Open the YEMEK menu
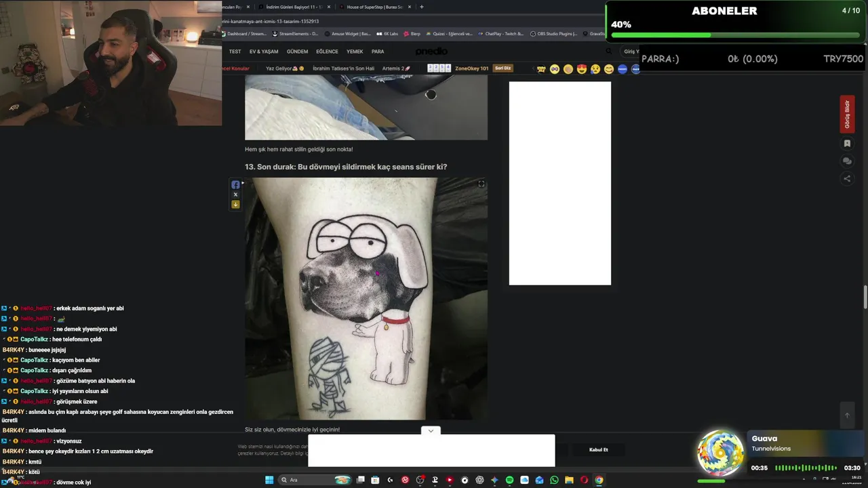The height and width of the screenshot is (488, 868). (x=355, y=52)
